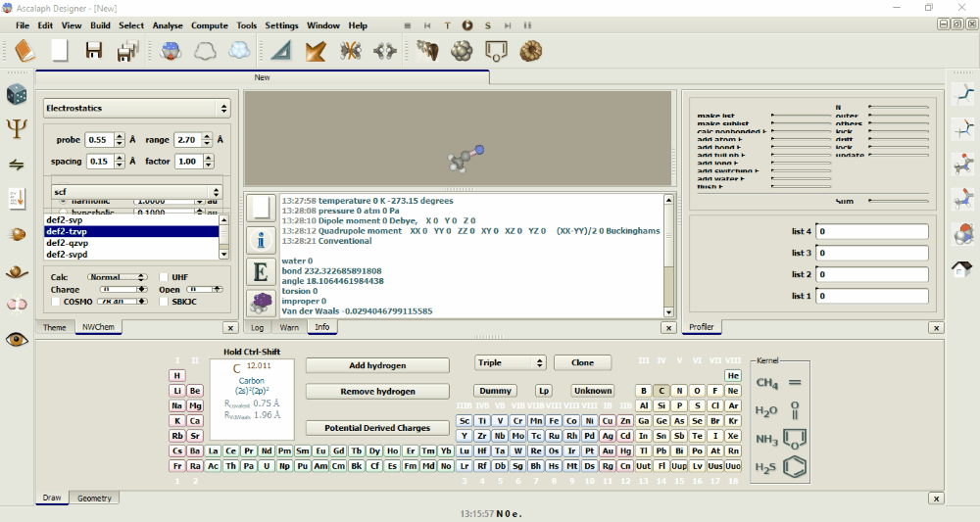Click the pine cone toolbar icon
The height and width of the screenshot is (522, 980).
pyautogui.click(x=530, y=51)
